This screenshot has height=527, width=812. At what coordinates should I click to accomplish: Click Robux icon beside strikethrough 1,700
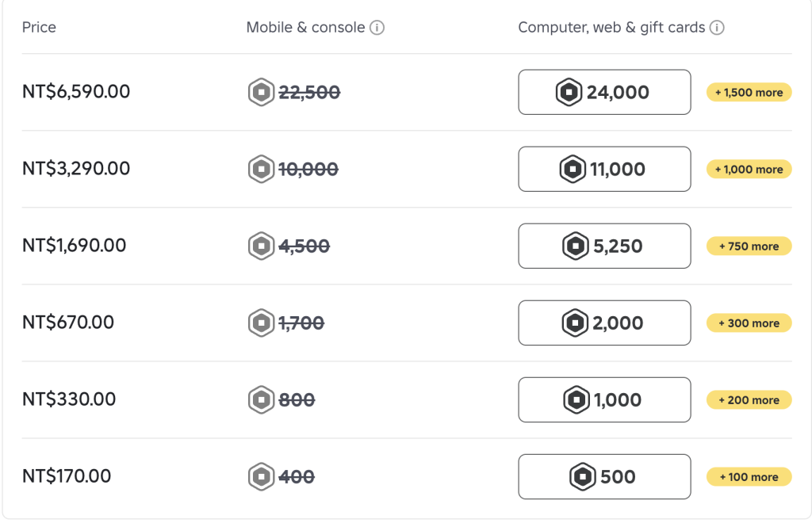pyautogui.click(x=261, y=323)
